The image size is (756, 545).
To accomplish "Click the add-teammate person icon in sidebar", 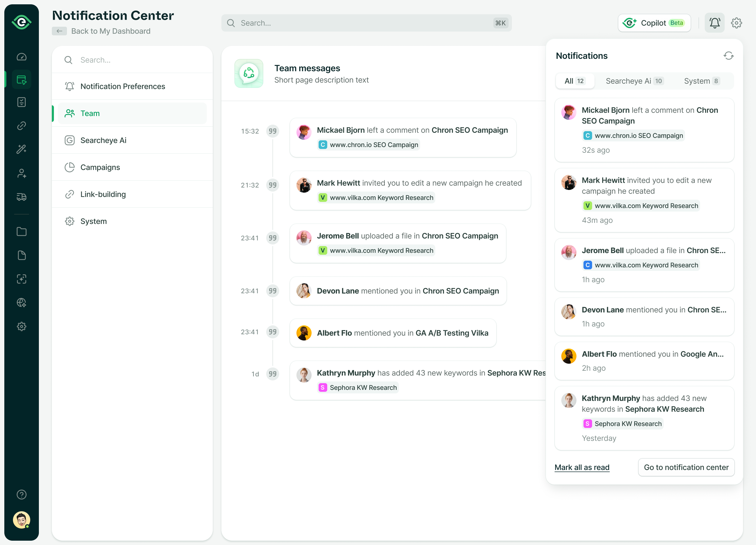I will (21, 173).
